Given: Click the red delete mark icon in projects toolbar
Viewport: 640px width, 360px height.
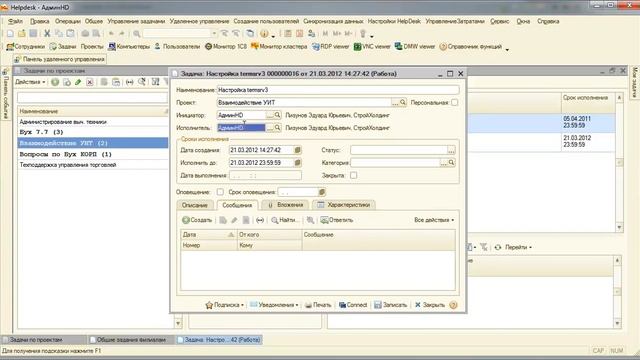Looking at the screenshot, I should (x=90, y=82).
